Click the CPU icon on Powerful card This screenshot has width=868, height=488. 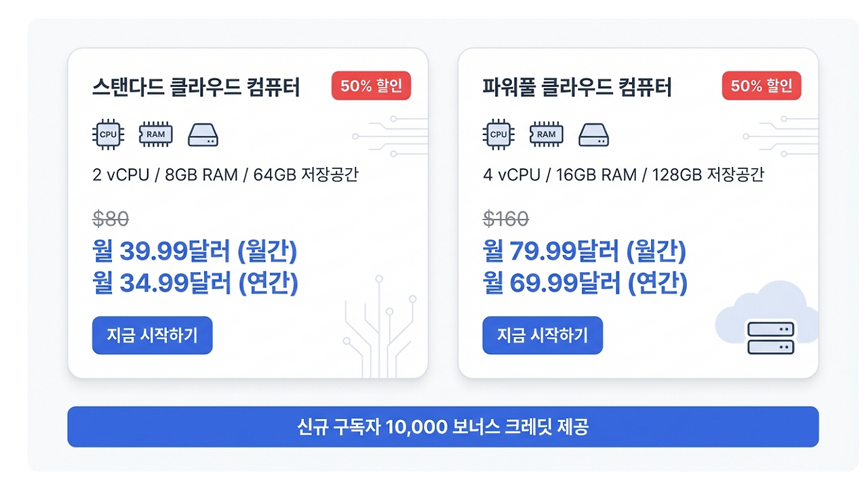click(x=498, y=134)
